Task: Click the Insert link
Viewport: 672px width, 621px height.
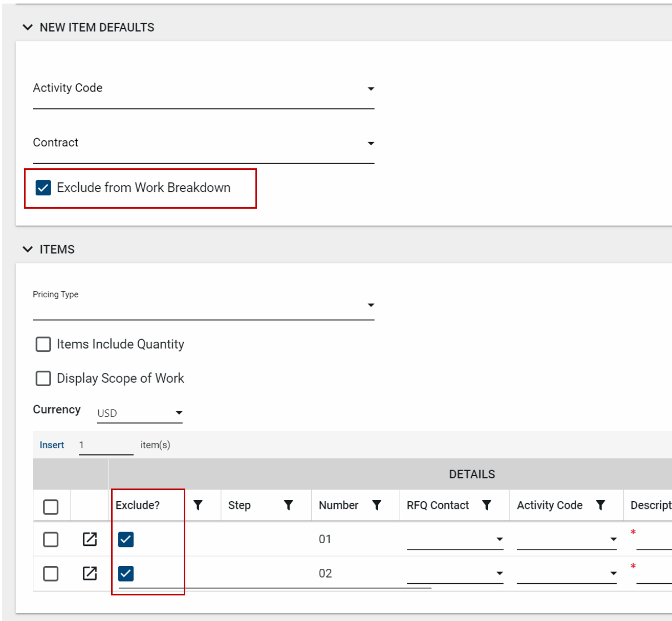Action: pyautogui.click(x=52, y=445)
